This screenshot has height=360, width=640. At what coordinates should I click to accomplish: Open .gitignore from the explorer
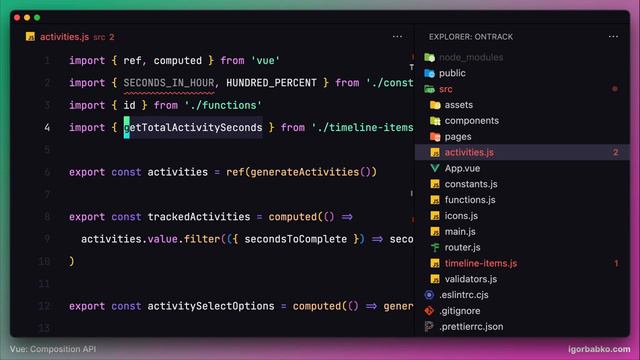click(460, 311)
